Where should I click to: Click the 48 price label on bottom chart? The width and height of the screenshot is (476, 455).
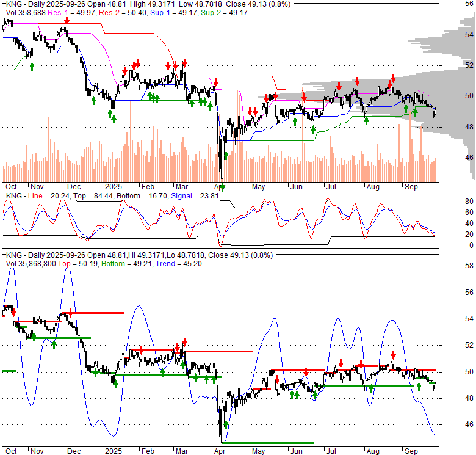(x=469, y=398)
